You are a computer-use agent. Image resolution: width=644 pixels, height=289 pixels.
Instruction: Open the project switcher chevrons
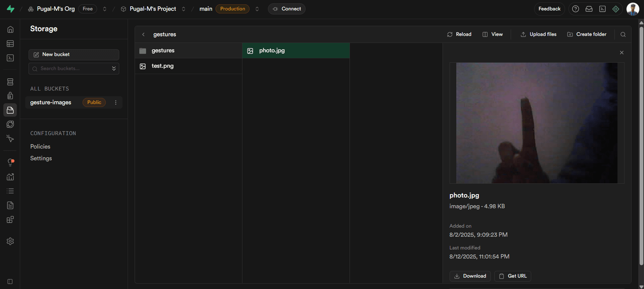point(184,9)
